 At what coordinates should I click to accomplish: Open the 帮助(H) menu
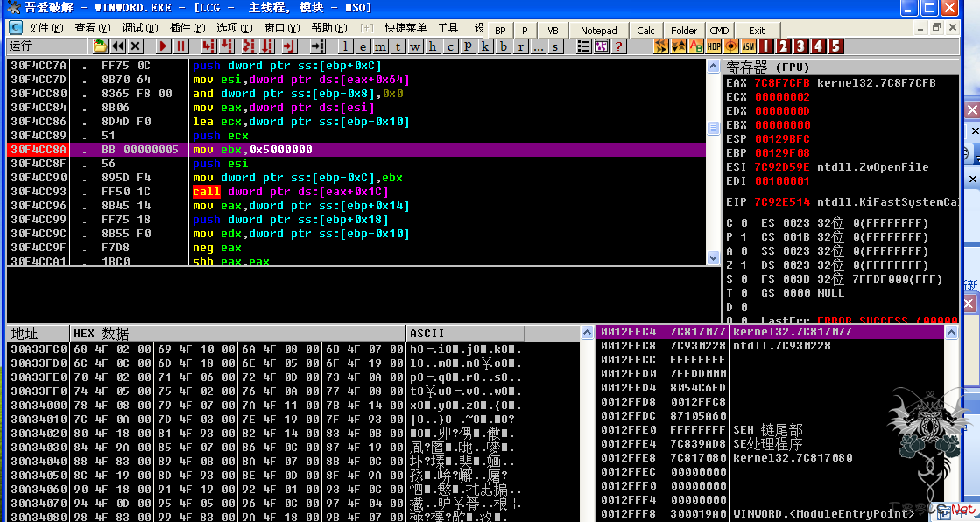[x=328, y=28]
